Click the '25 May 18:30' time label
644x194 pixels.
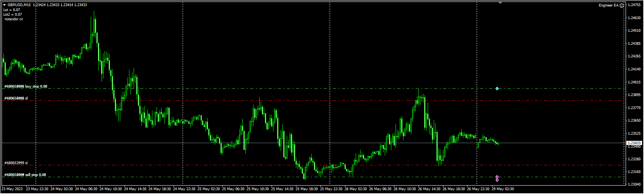307,189
